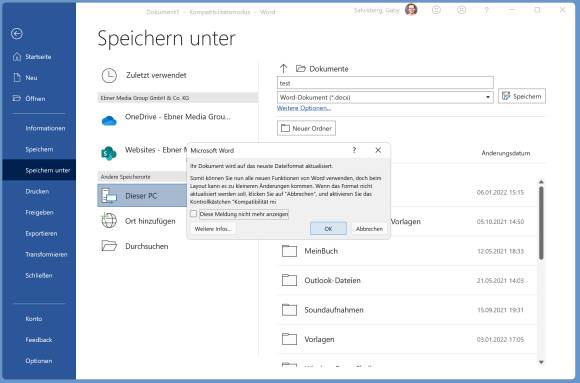Open the Weitere Optionen link
This screenshot has height=383, width=580.
click(x=304, y=108)
